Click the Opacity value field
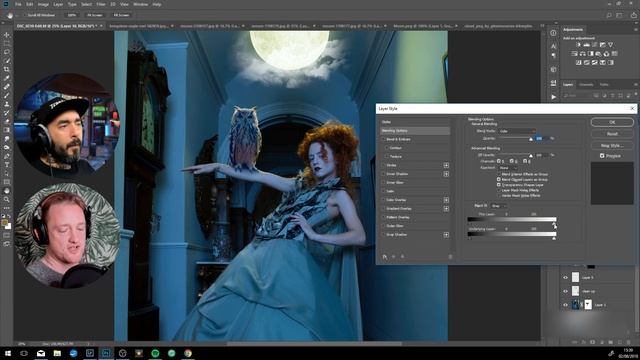This screenshot has height=360, width=640. tap(542, 138)
